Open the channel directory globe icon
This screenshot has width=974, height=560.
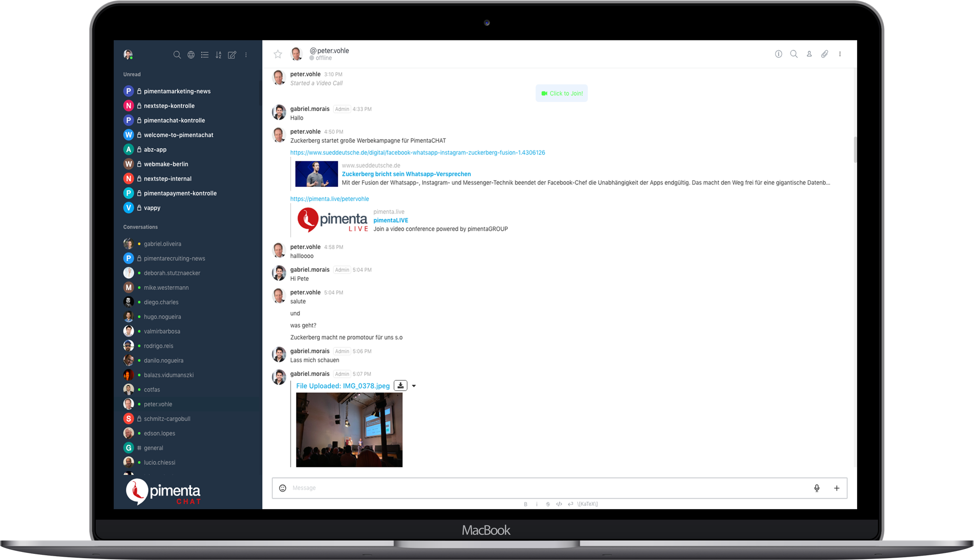click(191, 55)
